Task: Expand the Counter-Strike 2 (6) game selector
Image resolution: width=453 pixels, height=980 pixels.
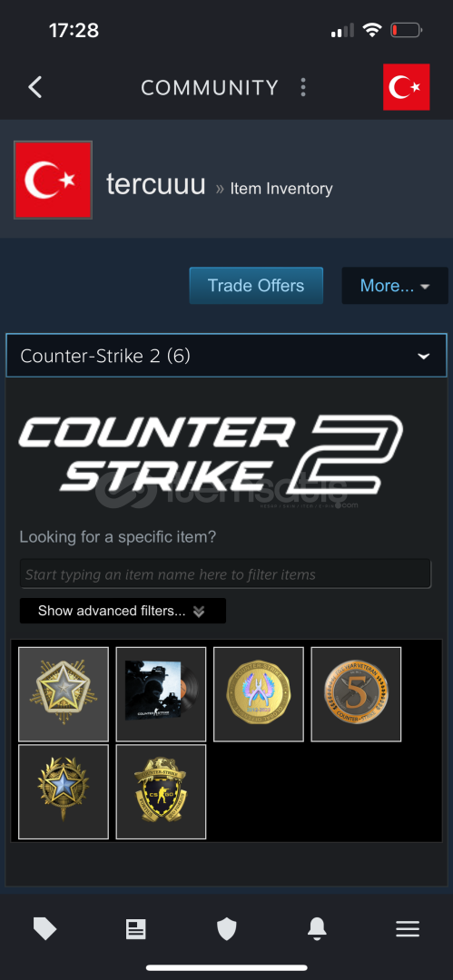Action: 227,356
